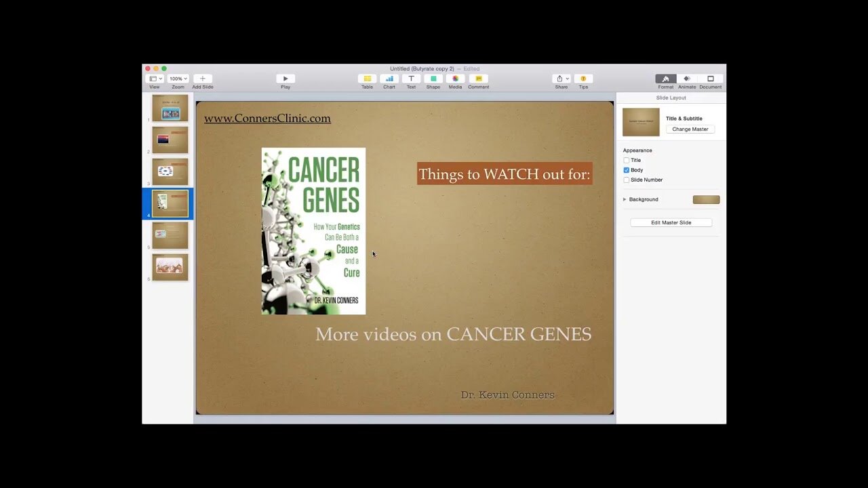868x488 pixels.
Task: Click the 'Slide Layout' panel header
Action: [x=671, y=98]
